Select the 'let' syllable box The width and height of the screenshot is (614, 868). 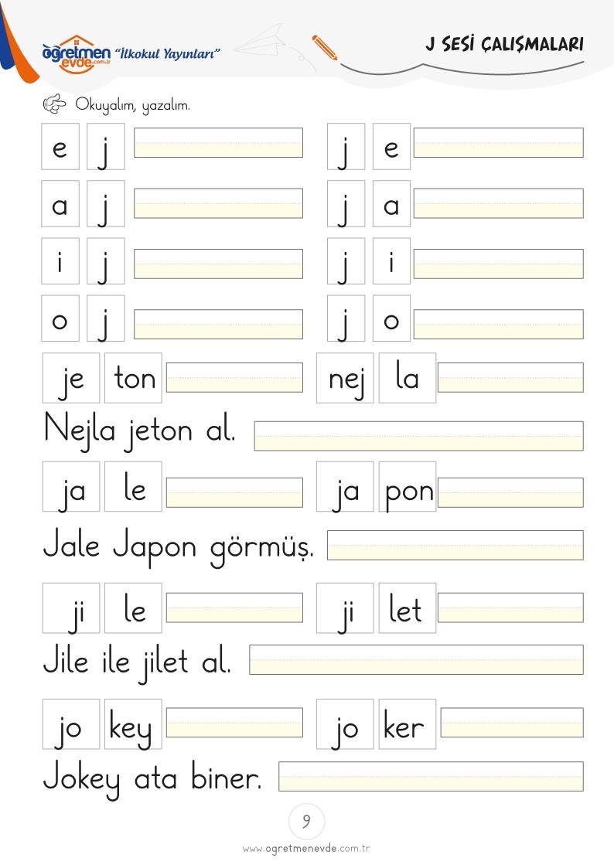click(408, 608)
